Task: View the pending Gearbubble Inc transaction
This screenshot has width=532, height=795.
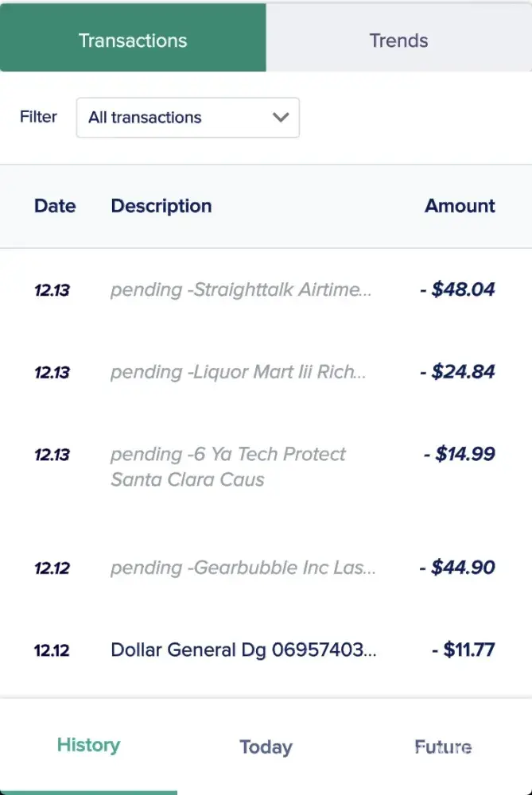Action: tap(243, 568)
